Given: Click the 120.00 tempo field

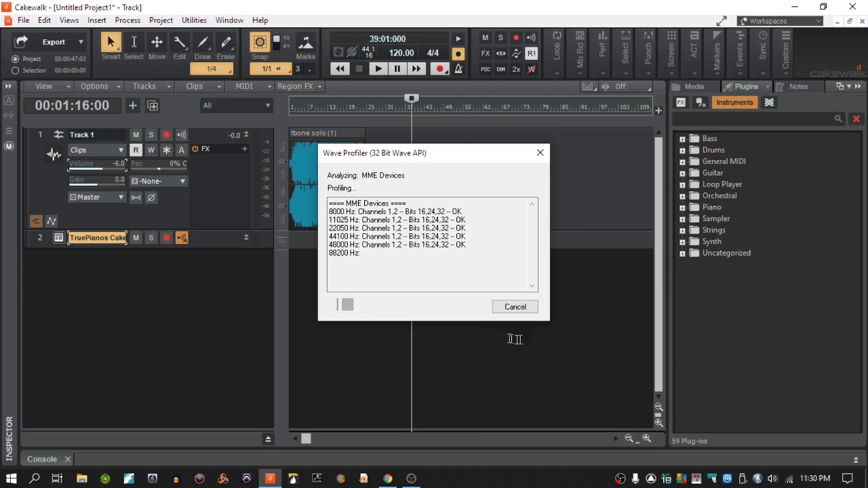Looking at the screenshot, I should [401, 53].
